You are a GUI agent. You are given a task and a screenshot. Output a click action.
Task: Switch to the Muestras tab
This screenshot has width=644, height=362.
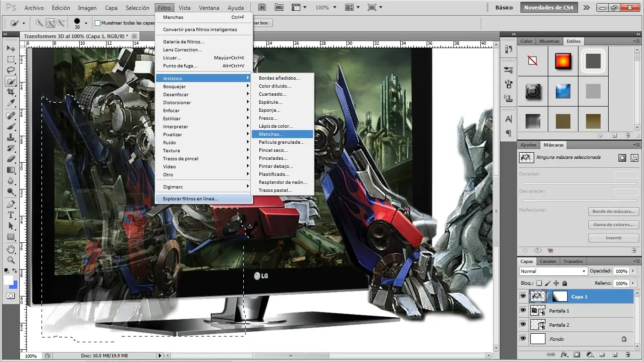(549, 41)
